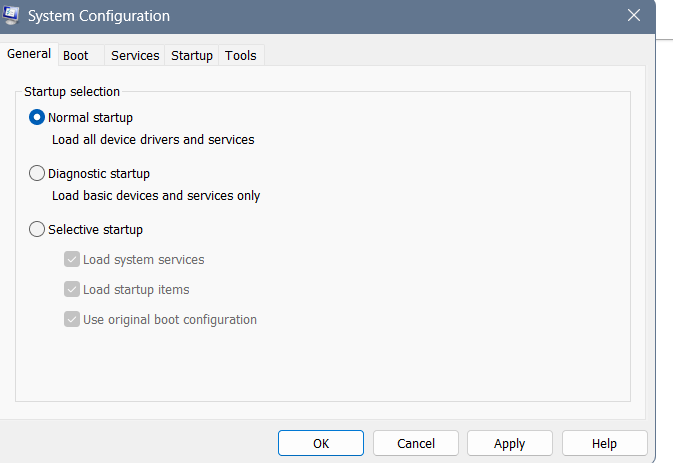Open the Boot tab
The height and width of the screenshot is (463, 673).
point(76,56)
